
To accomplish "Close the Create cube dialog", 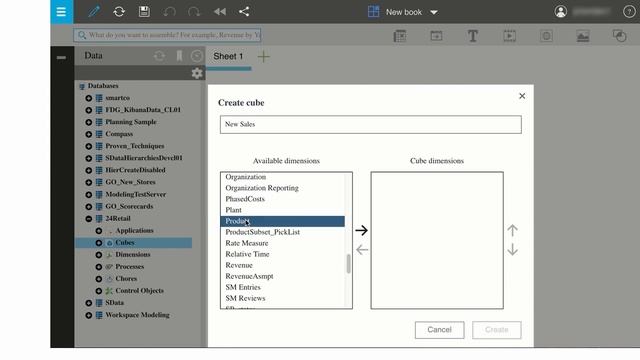I will coord(522,96).
